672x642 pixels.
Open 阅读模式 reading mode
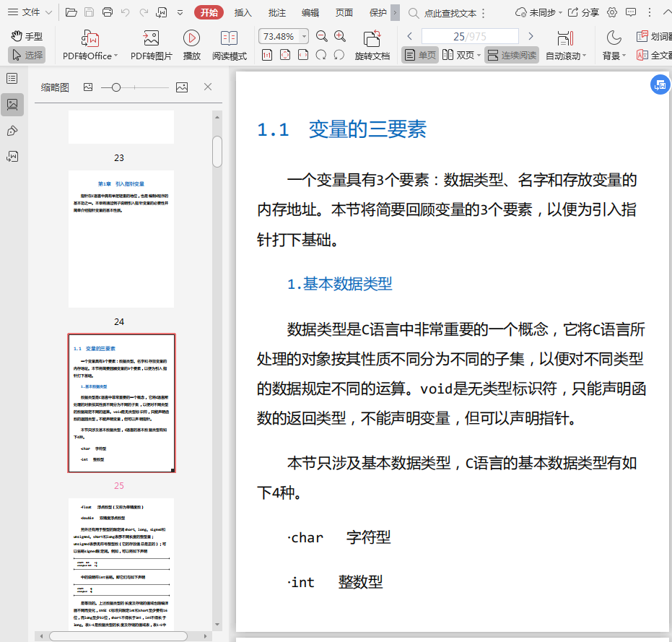pos(229,38)
